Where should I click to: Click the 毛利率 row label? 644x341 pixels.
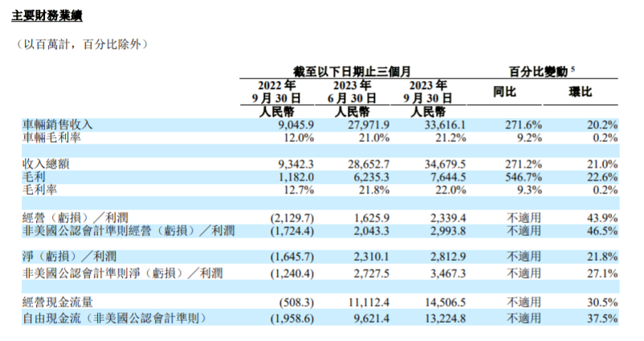tap(40, 190)
